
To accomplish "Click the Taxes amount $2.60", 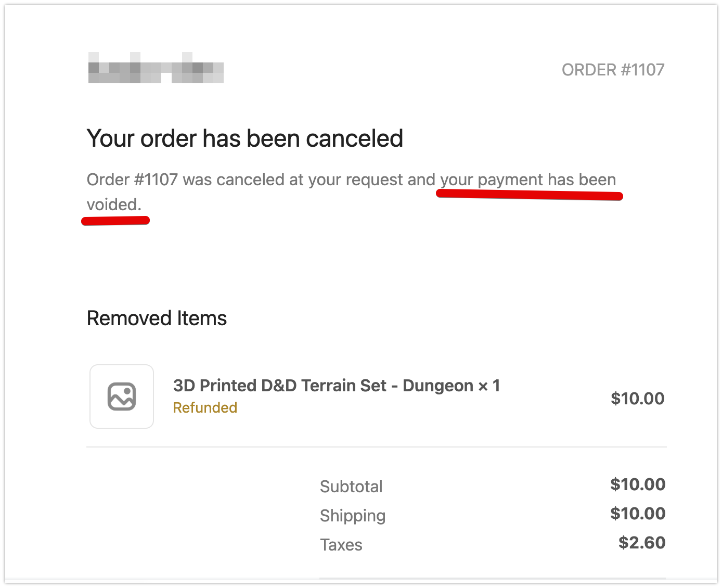I will pos(642,543).
